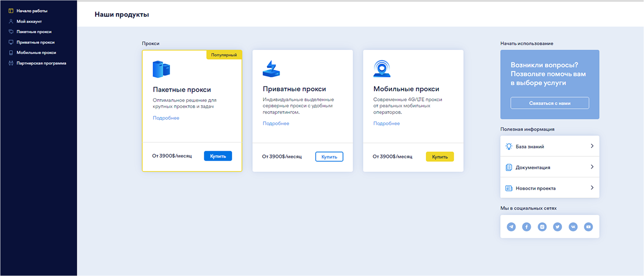Screen dimensions: 644x276
Task: Click Подробнее link under Мобильные прокси
Action: [x=386, y=124]
